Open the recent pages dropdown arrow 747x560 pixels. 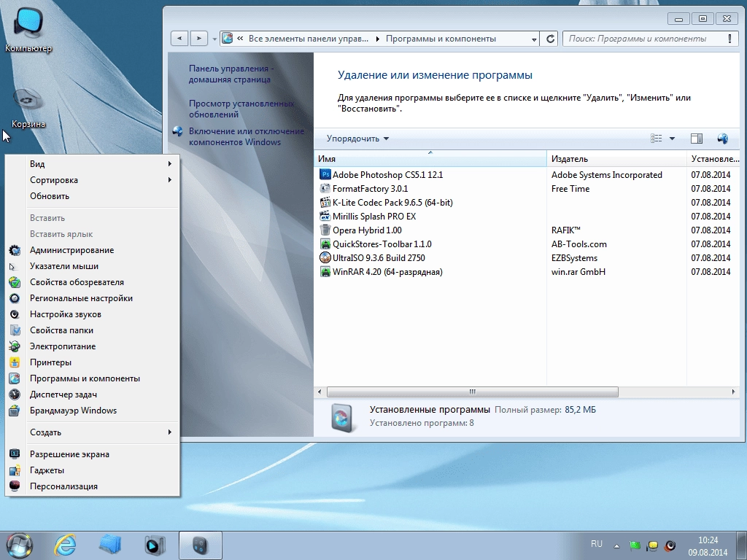(x=214, y=39)
